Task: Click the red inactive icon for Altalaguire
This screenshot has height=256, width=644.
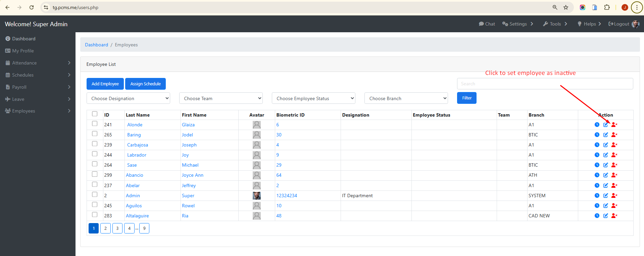Action: point(614,216)
